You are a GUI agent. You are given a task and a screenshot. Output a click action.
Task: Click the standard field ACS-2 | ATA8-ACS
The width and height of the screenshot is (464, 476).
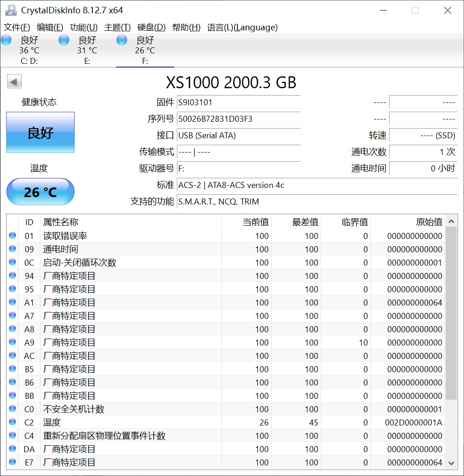click(317, 185)
